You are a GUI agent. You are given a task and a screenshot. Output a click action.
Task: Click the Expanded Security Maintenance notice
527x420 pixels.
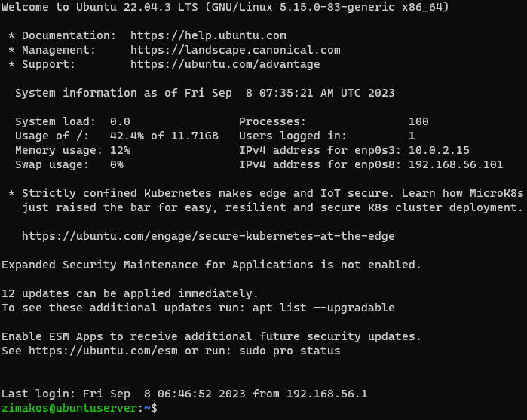(211, 265)
